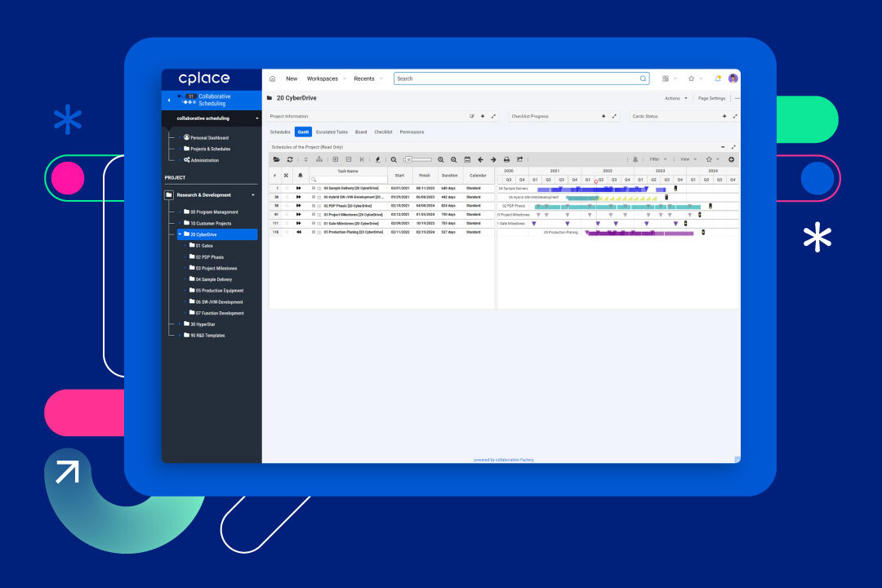Collapse the 20 CyberDrive tree node
This screenshot has width=882, height=588.
pos(180,234)
